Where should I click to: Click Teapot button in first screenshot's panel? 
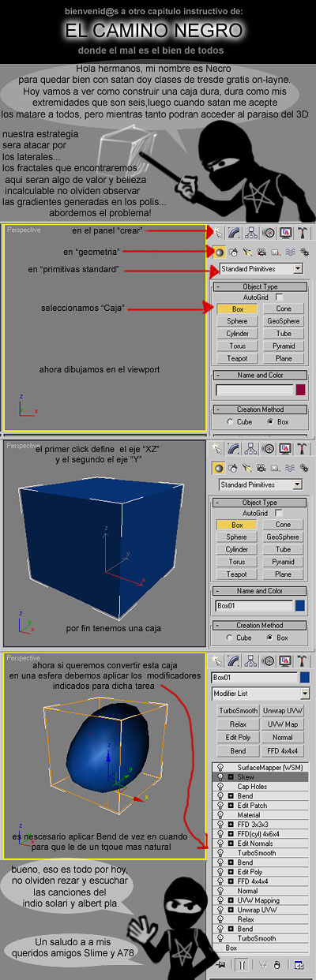pos(237,358)
